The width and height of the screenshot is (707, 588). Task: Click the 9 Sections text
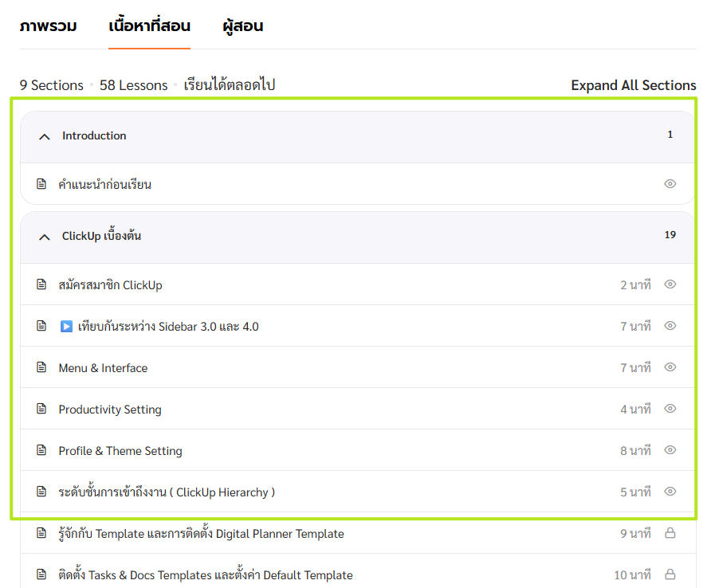coord(51,85)
